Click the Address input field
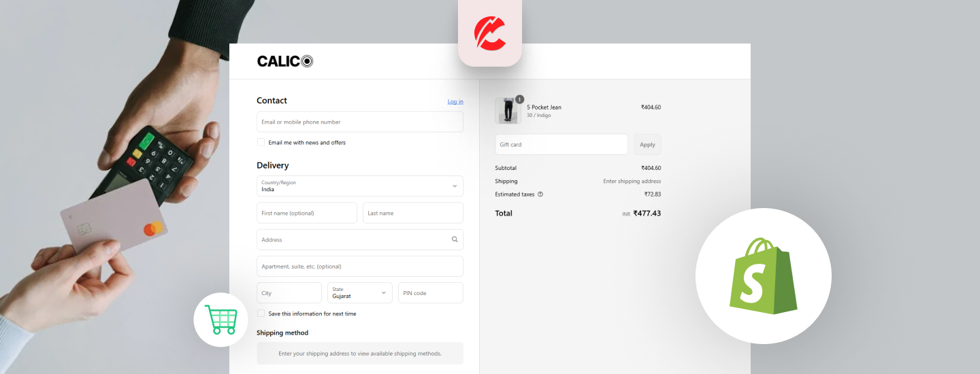 (x=360, y=239)
